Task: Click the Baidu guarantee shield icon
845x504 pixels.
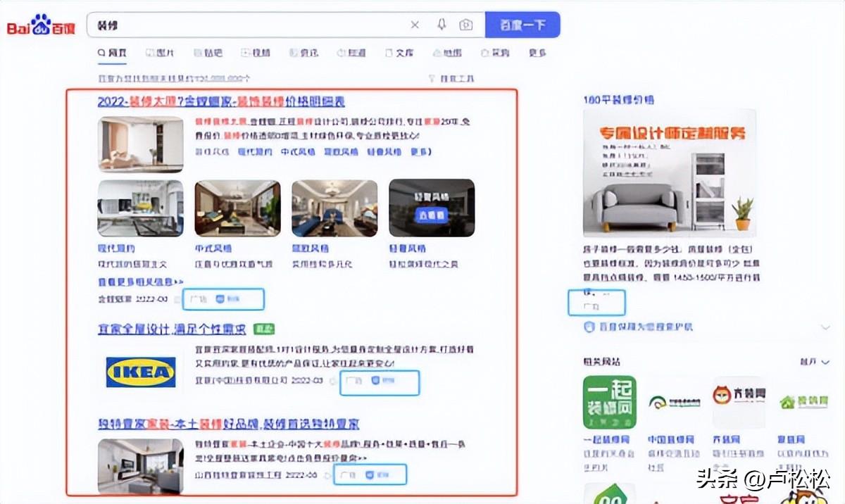Action: [589, 327]
